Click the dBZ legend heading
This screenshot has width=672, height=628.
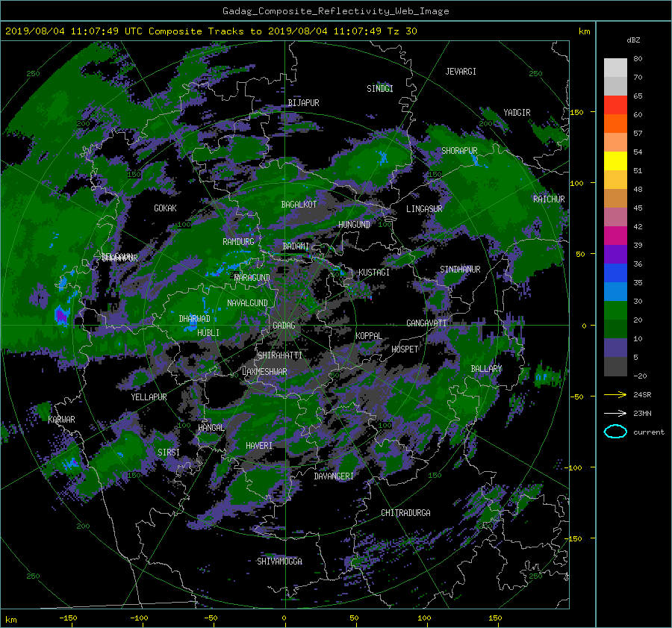633,40
